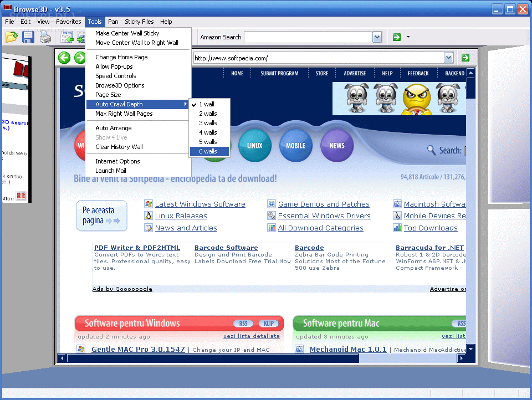
Task: Click the green go arrow beside address bar
Action: pyautogui.click(x=465, y=58)
